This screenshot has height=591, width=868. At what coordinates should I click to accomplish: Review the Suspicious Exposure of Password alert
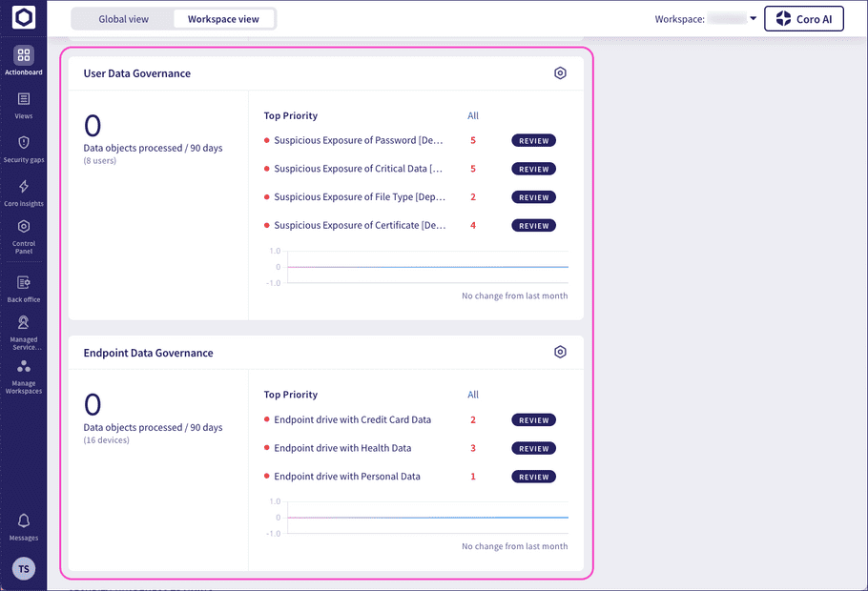533,140
